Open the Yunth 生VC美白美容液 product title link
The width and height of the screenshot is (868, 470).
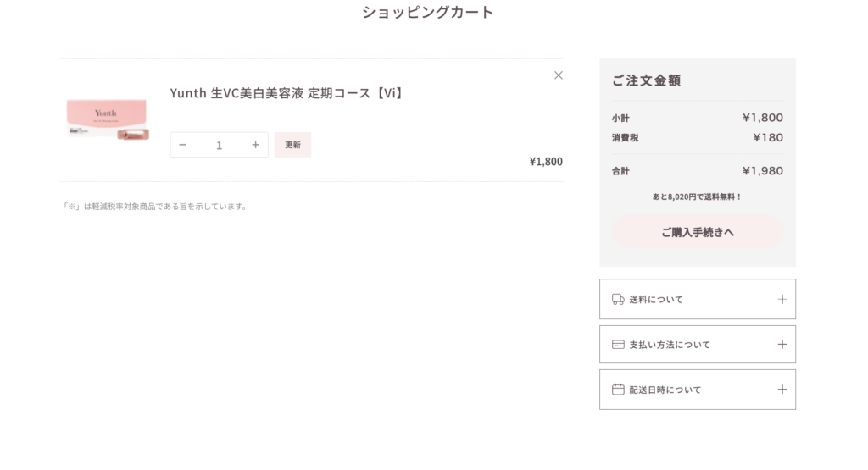coord(287,93)
